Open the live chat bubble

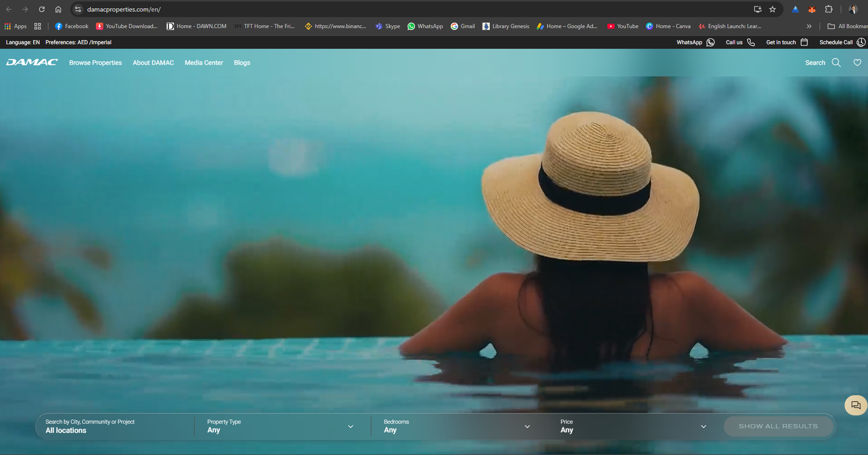pos(856,405)
